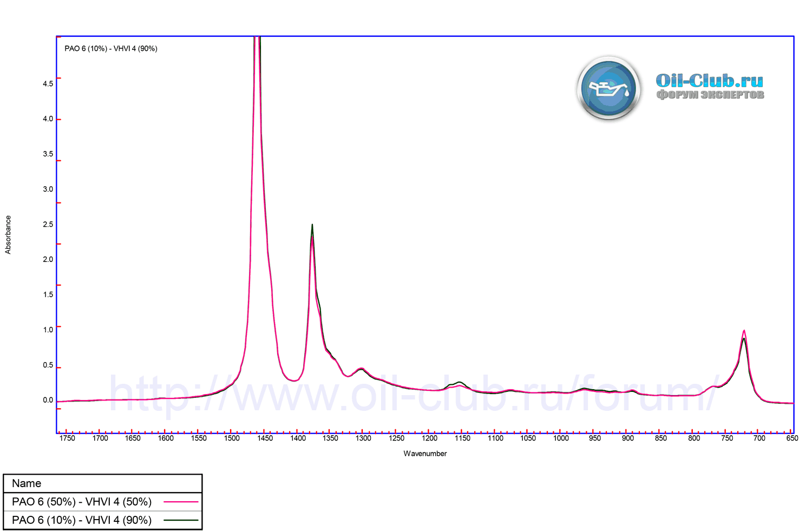Click the 1150 wavenumber tick label
This screenshot has height=531, width=812.
[462, 438]
